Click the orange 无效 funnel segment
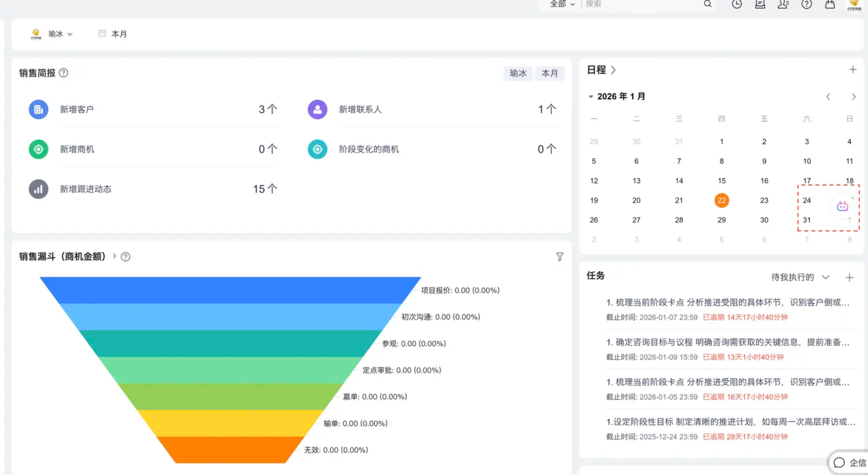 point(231,450)
